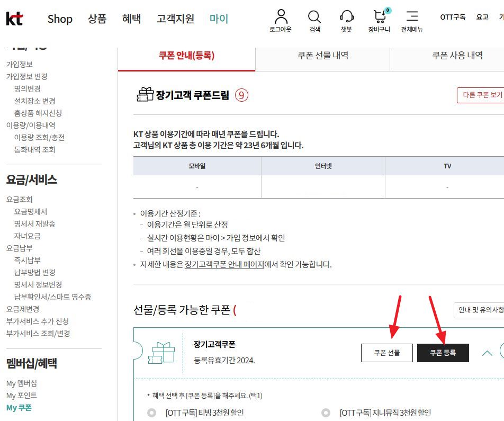Click the 쿠폰 등록 button
504x421 pixels.
(443, 353)
